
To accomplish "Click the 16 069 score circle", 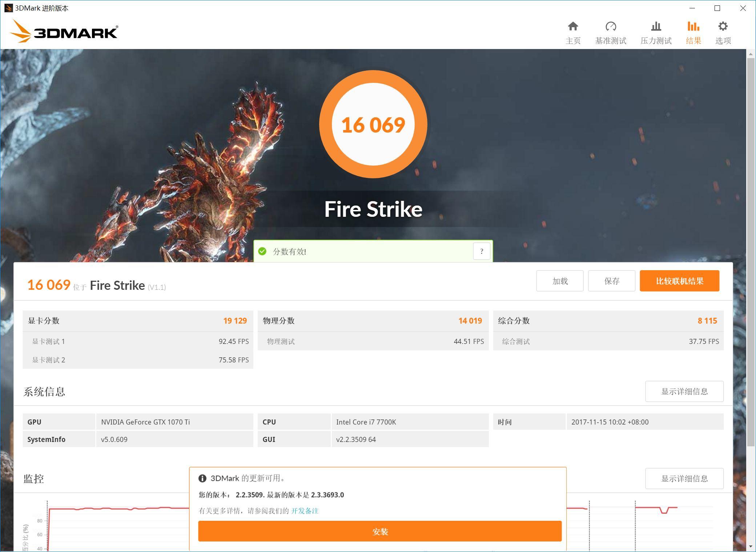I will [x=373, y=124].
